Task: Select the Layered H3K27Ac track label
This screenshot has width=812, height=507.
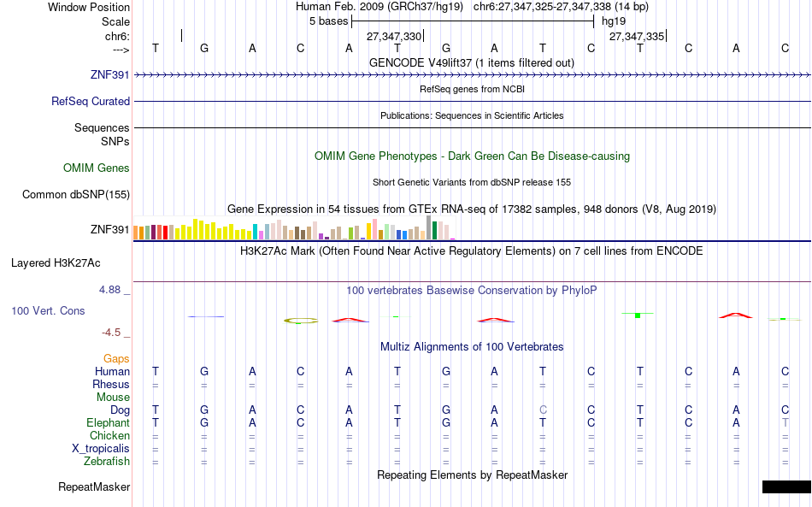Action: (56, 262)
